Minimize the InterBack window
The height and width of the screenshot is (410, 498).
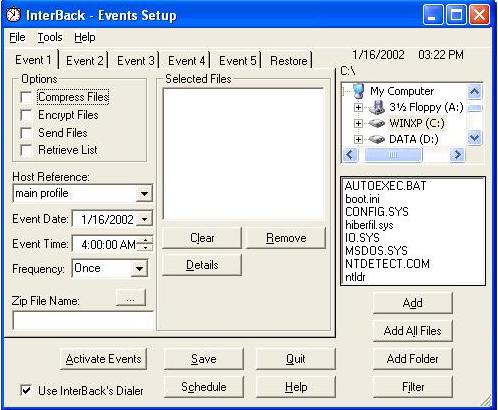[432, 15]
